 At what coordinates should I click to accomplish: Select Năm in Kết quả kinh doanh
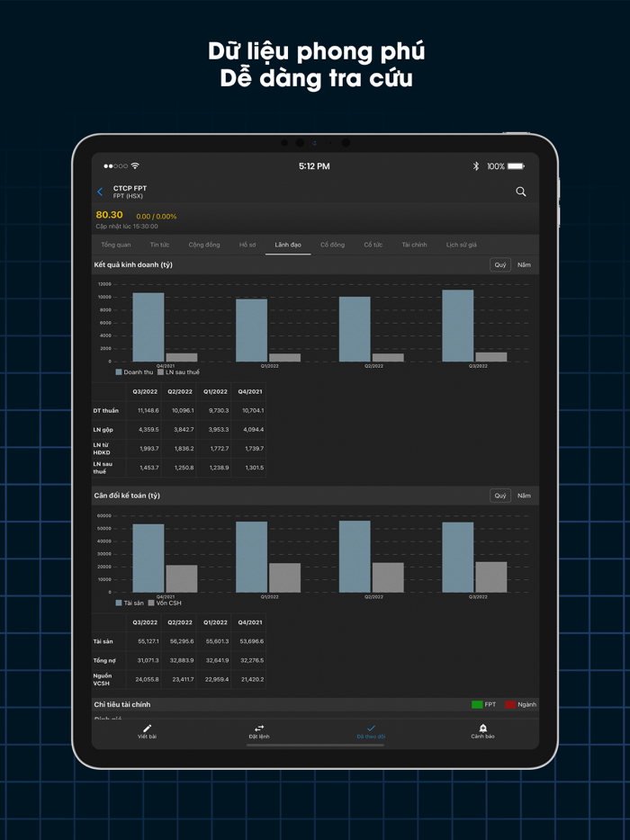[x=524, y=264]
